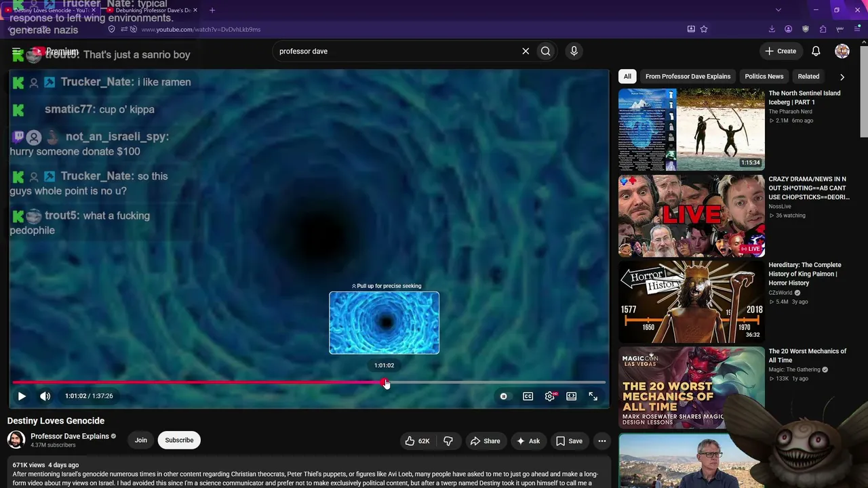
Task: Open Hereditary: The Complete History title
Action: coord(805,274)
